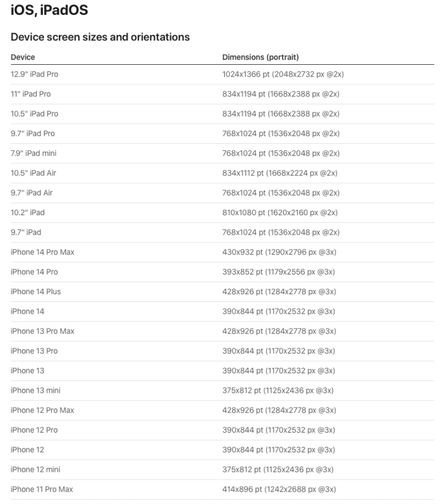Click the iPhone 14 Pro Max row label
Screen dimensions: 442x504
[42, 252]
